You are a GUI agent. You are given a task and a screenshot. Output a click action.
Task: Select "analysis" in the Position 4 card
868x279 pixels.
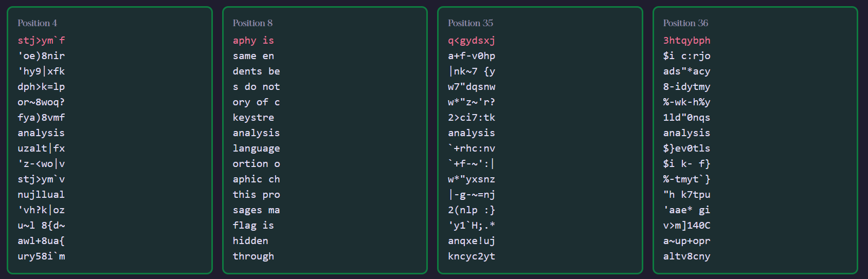[41, 133]
